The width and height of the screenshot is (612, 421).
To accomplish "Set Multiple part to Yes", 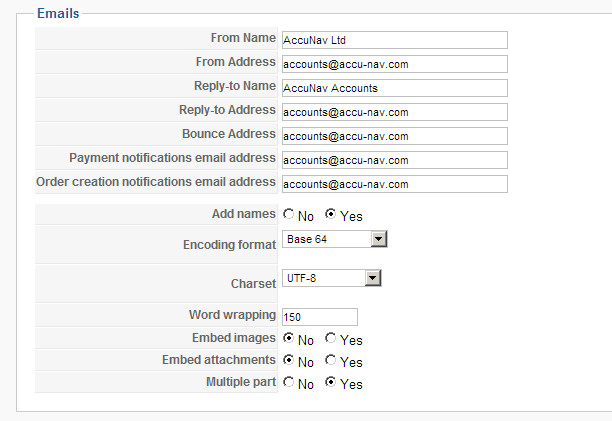I will point(331,383).
